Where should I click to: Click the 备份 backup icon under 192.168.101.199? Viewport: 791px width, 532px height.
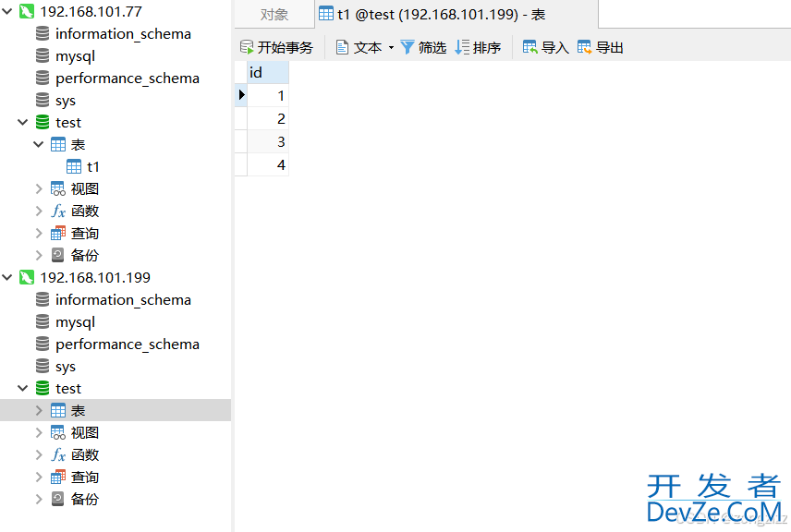(58, 500)
